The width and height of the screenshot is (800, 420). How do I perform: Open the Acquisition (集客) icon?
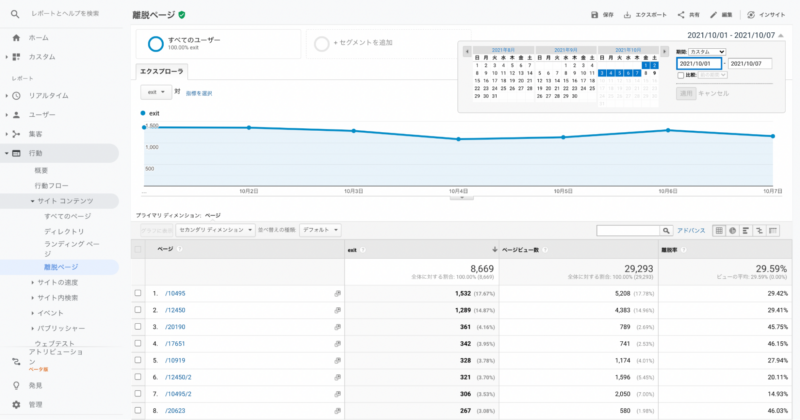click(x=16, y=134)
